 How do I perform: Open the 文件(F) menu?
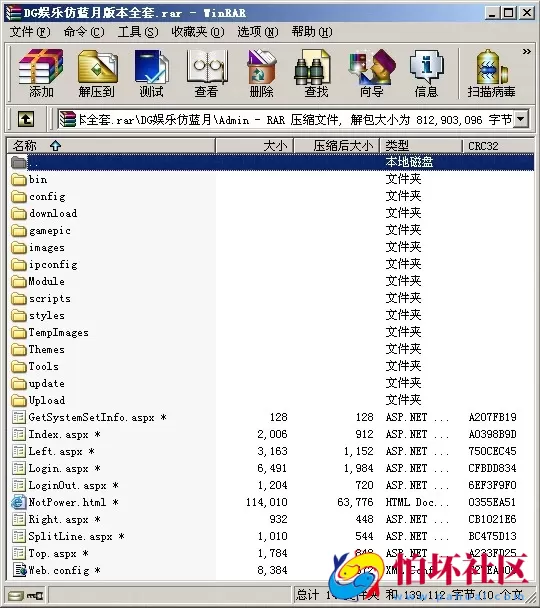point(30,32)
